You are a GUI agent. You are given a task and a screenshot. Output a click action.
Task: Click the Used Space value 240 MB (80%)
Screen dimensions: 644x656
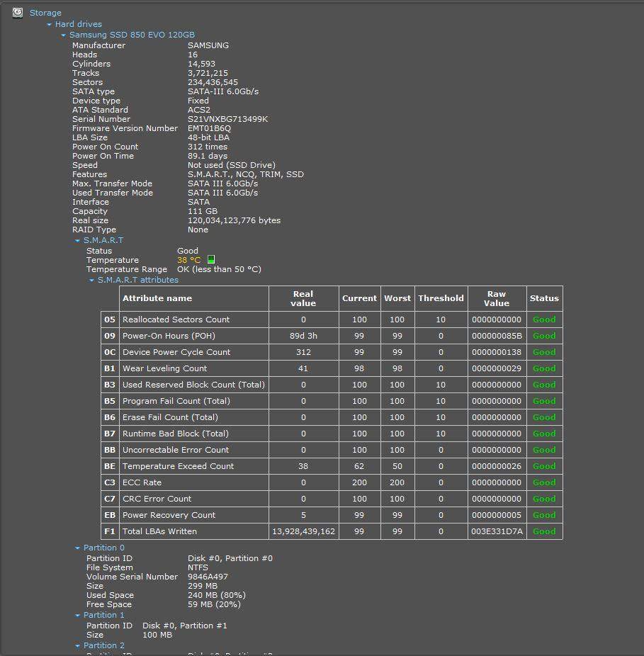pos(217,595)
